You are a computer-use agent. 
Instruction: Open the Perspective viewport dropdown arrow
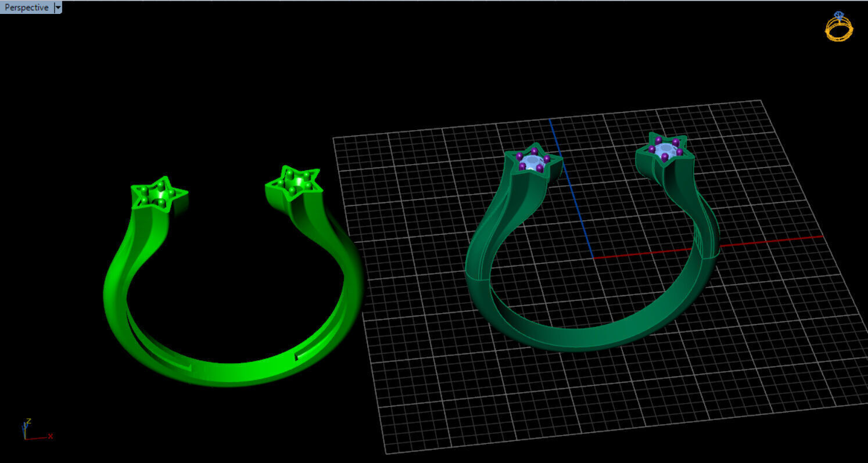tap(58, 8)
